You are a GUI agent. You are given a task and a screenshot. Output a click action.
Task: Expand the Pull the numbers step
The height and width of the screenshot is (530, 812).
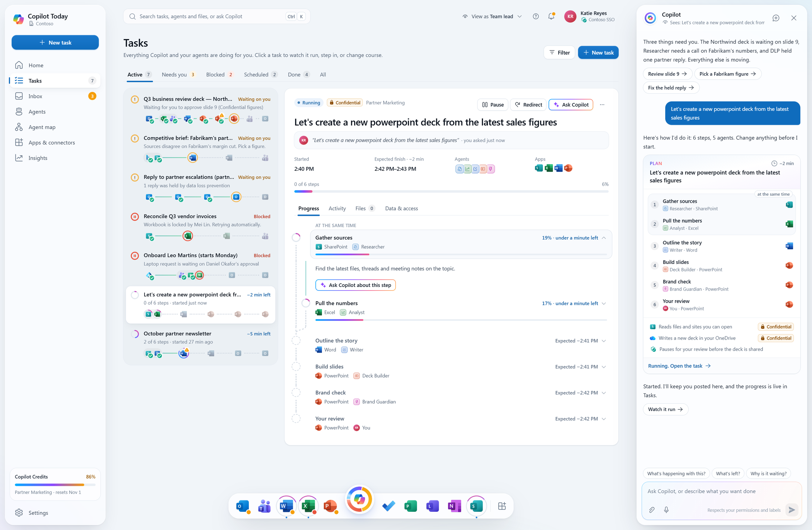coord(604,304)
